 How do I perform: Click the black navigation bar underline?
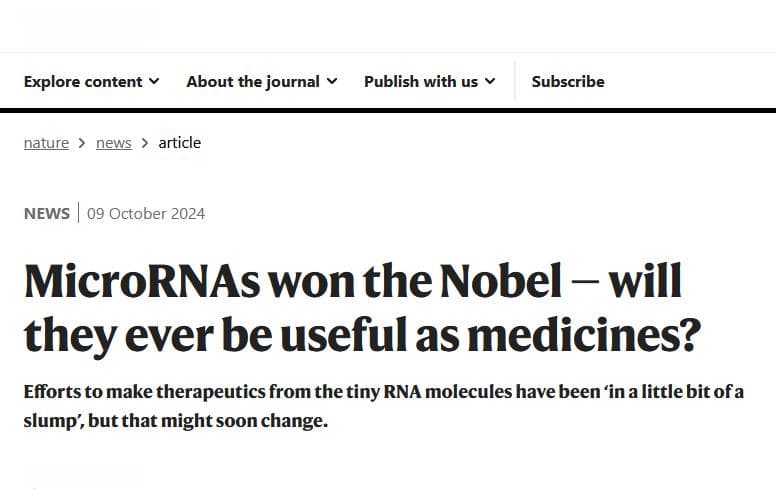click(x=388, y=110)
